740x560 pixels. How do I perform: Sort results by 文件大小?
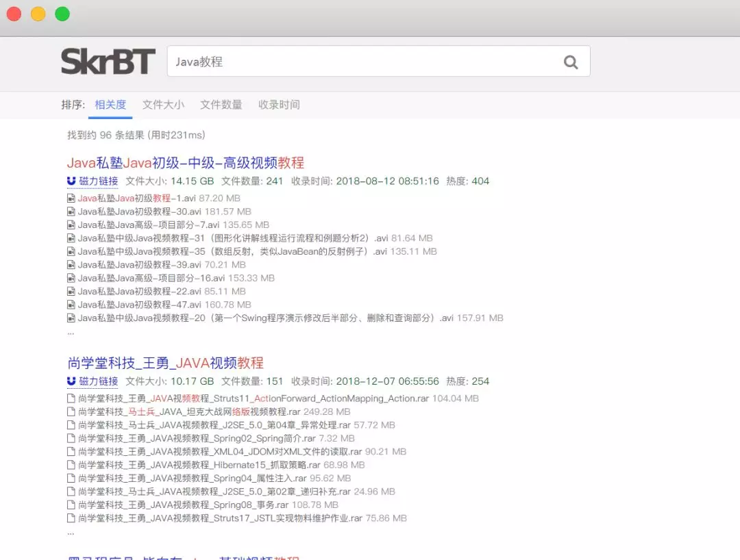[x=163, y=105]
